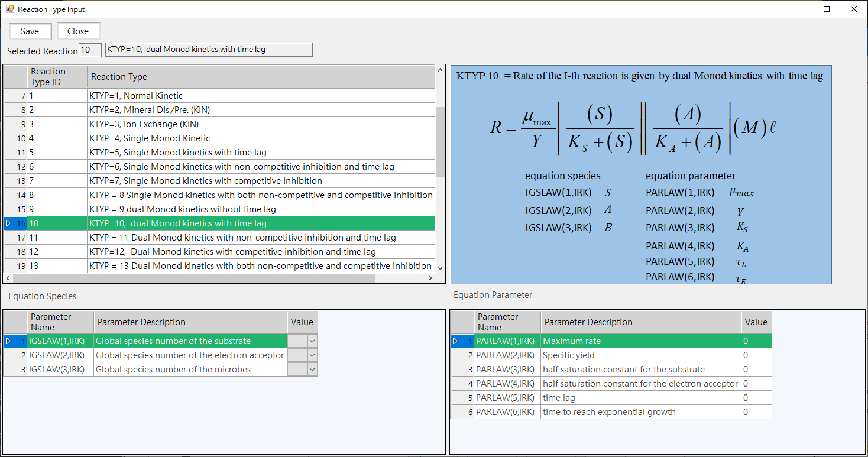Click the 'time lag' description cell
This screenshot has width=868, height=457.
[641, 398]
